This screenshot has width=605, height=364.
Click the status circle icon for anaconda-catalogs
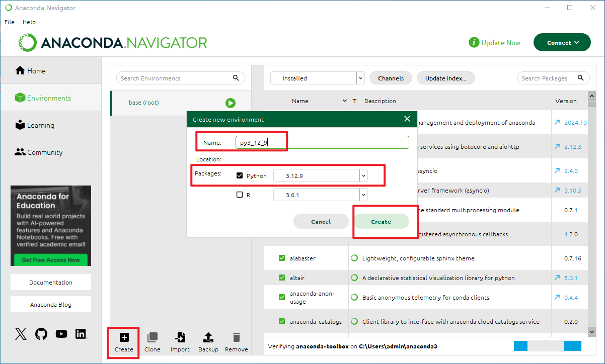[x=354, y=322]
